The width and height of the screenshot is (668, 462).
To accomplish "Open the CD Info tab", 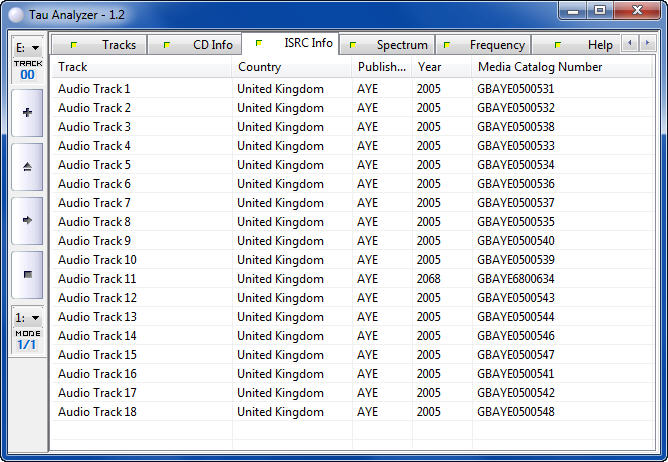I will point(202,45).
